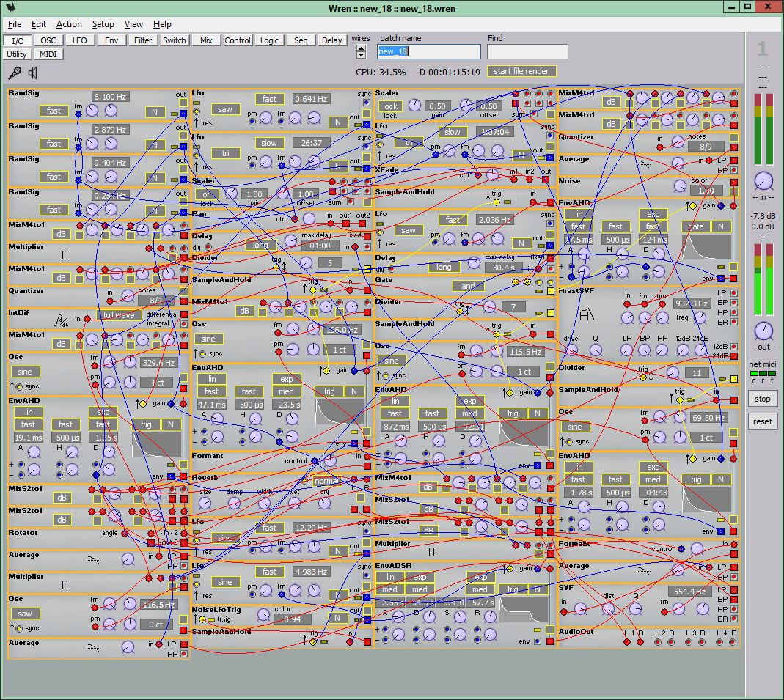Screen dimensions: 784x700
Task: Change the tri waveform selector of the 26:37 Lfo
Action: [225, 153]
